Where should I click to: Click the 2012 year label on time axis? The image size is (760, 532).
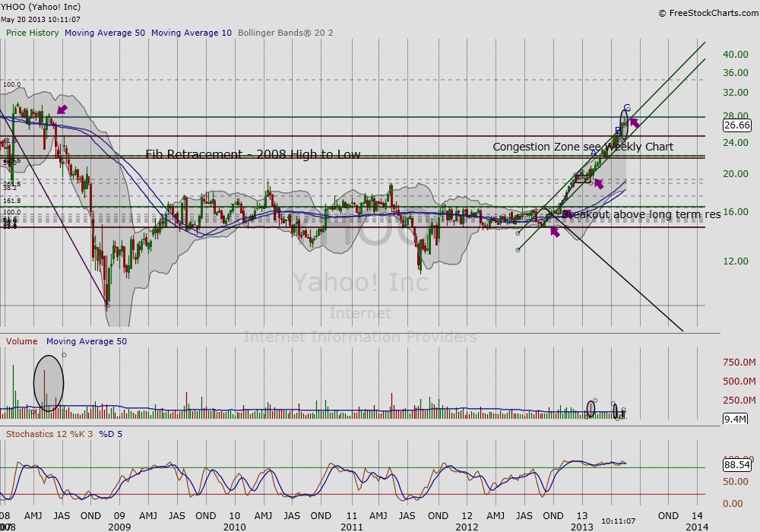pyautogui.click(x=467, y=527)
